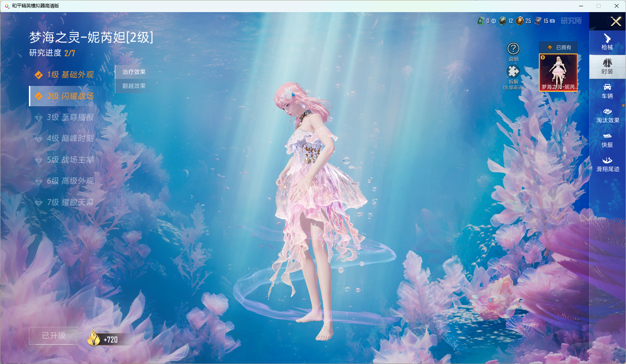The height and width of the screenshot is (364, 626).
Task: Click the info icon beside 0 currency
Action: (494, 21)
